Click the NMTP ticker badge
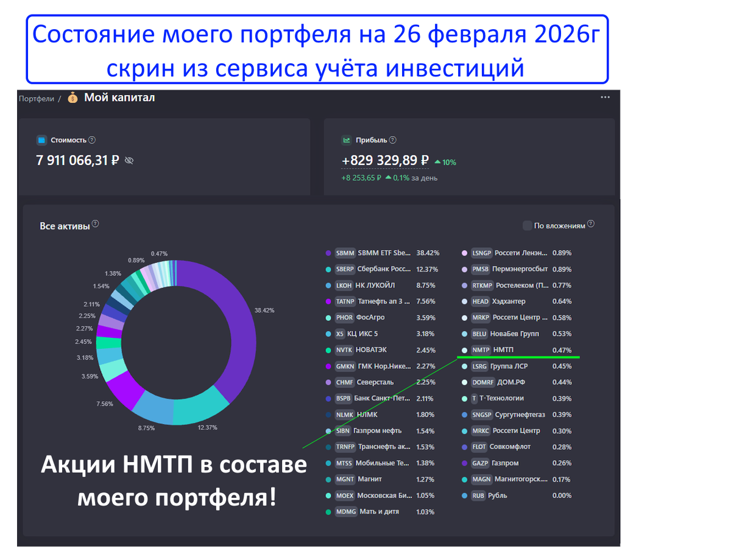731x560 pixels. point(481,350)
